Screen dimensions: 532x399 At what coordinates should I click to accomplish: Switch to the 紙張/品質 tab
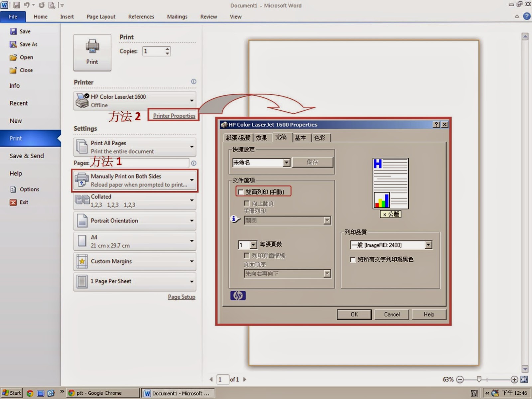(x=238, y=138)
